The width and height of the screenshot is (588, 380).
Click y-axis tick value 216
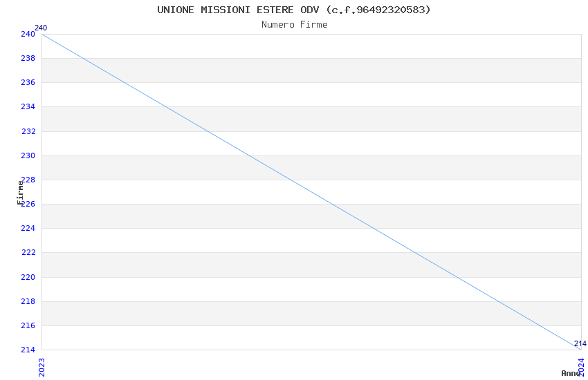[28, 325]
